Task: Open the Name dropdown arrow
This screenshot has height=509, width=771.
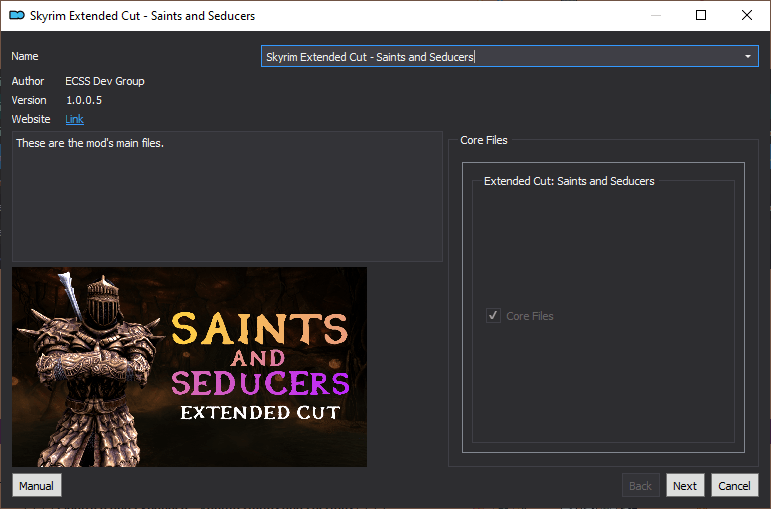Action: pos(748,57)
